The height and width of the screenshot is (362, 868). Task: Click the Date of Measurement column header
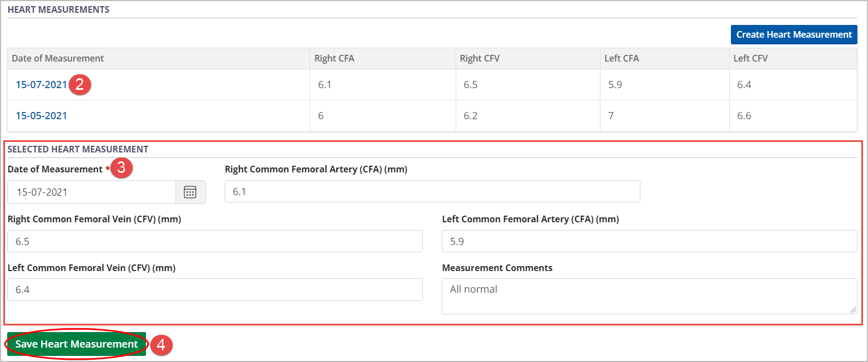(x=59, y=58)
